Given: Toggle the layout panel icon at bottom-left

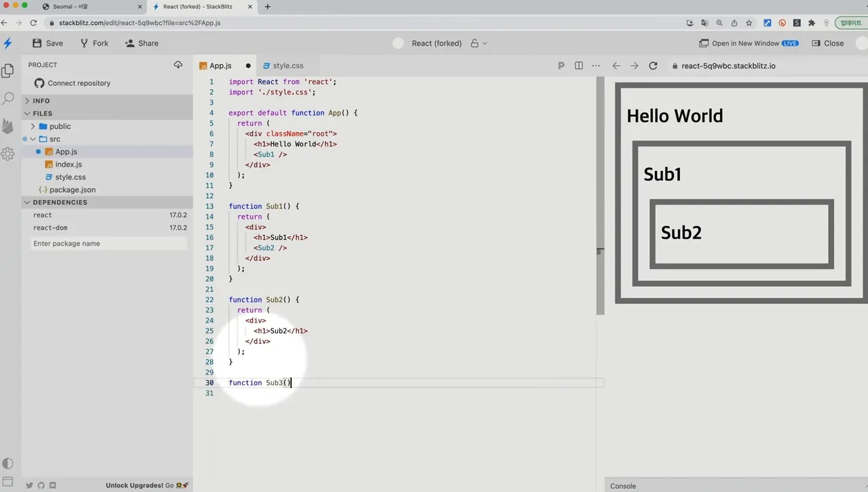Looking at the screenshot, I should (x=8, y=482).
